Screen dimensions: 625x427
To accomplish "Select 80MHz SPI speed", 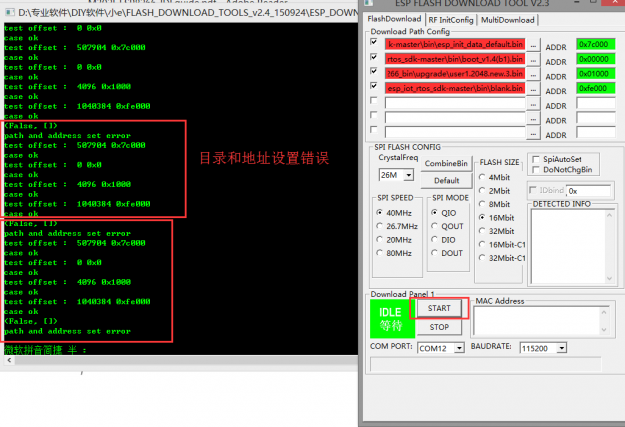I will point(394,253).
